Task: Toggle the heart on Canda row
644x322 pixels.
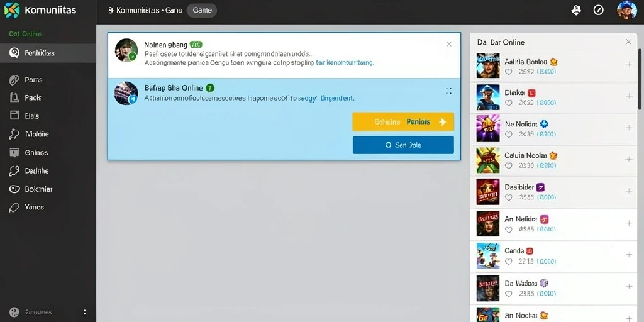Action: pos(508,262)
